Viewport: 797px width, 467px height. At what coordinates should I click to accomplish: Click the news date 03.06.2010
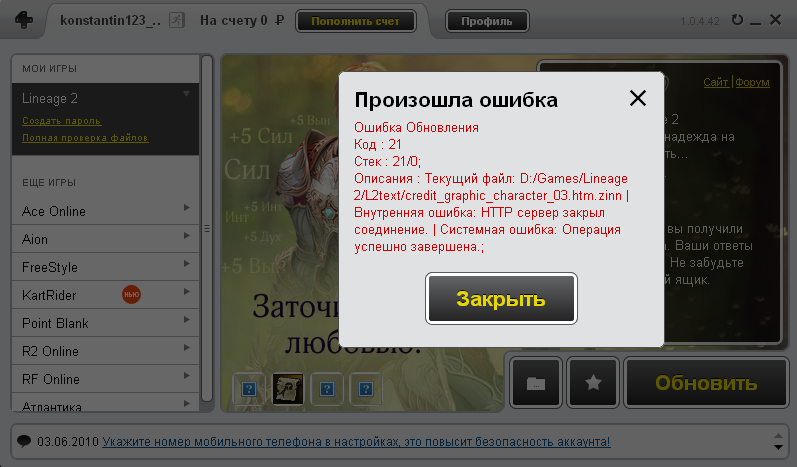click(x=68, y=442)
